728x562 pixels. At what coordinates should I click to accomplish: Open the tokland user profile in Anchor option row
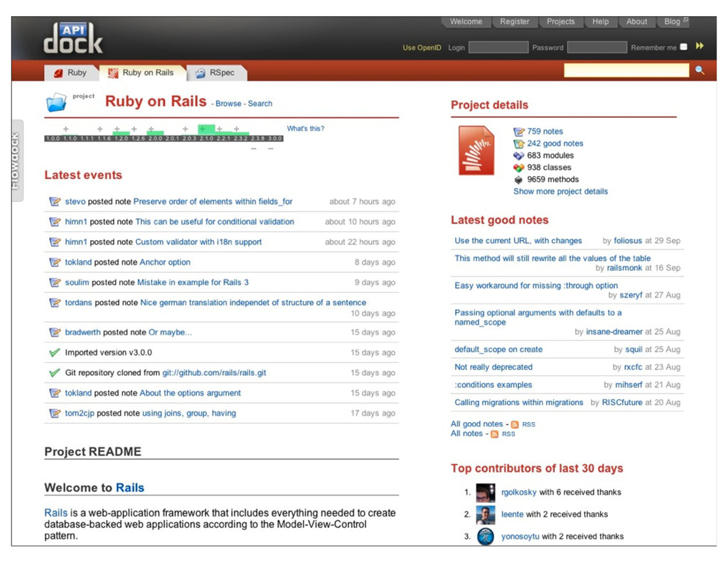[x=78, y=262]
